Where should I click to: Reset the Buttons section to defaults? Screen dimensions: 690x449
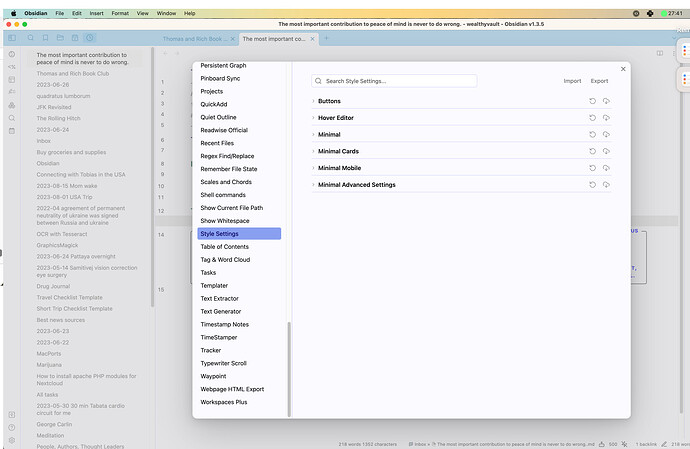592,101
